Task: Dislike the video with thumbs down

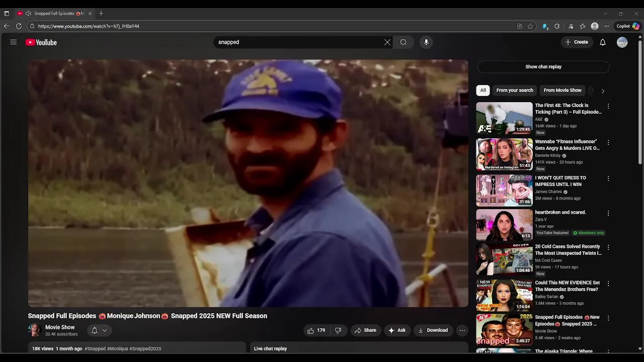Action: 338,330
